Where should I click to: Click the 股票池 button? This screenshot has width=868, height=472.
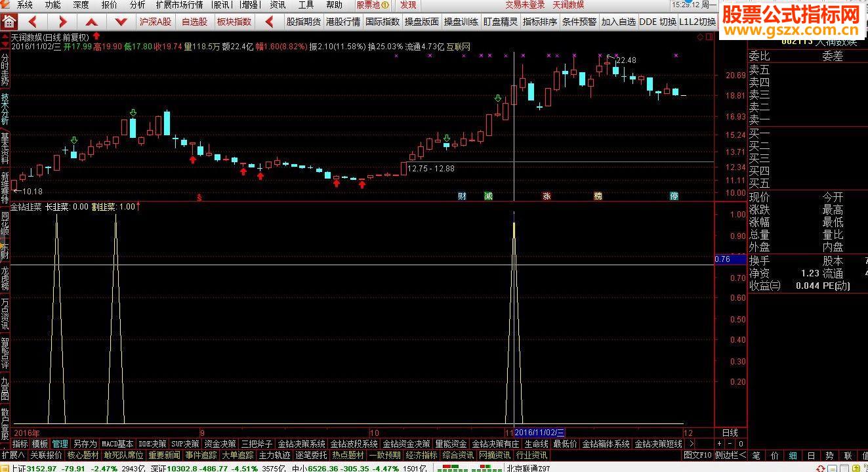click(x=372, y=5)
